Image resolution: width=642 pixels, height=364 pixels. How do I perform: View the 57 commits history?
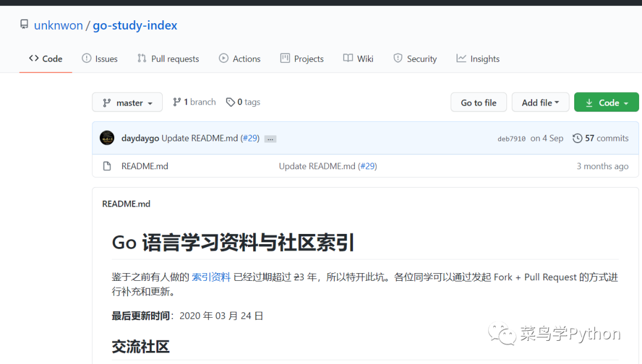pyautogui.click(x=600, y=138)
